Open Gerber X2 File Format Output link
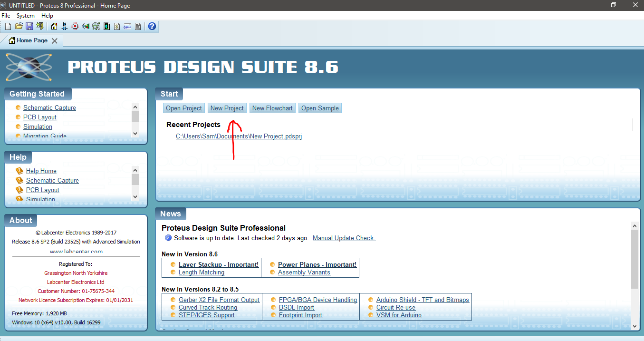The image size is (644, 341). point(219,300)
